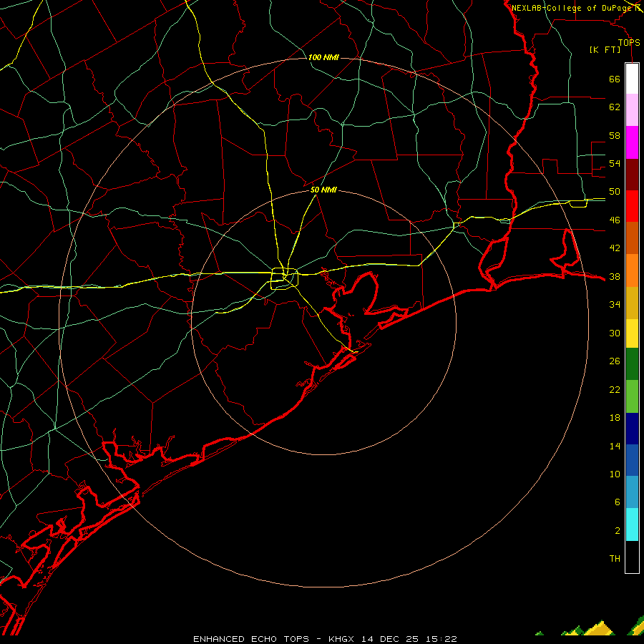Click the light blue 6 K FT swatch
644x644 pixels.
[632, 492]
